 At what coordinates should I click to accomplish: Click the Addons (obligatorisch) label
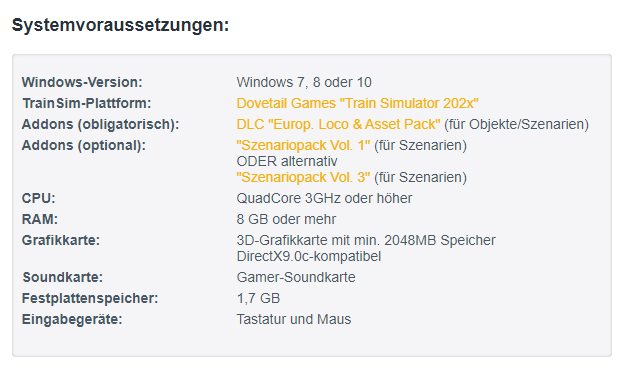pyautogui.click(x=100, y=125)
